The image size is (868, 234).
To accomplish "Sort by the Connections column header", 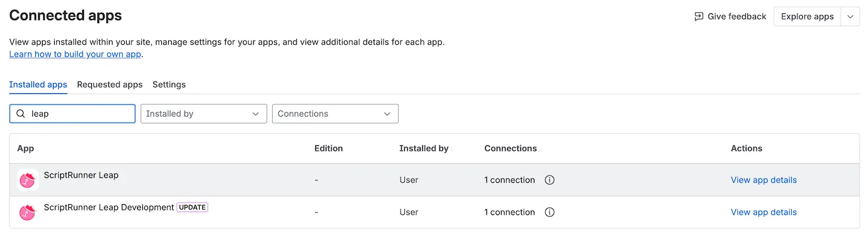I will point(513,148).
